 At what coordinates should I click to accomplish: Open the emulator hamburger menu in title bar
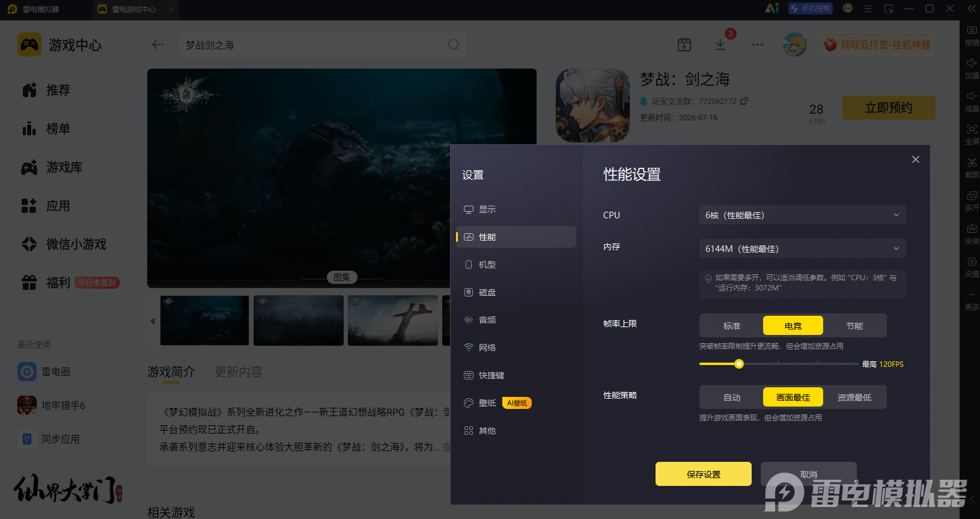point(868,8)
